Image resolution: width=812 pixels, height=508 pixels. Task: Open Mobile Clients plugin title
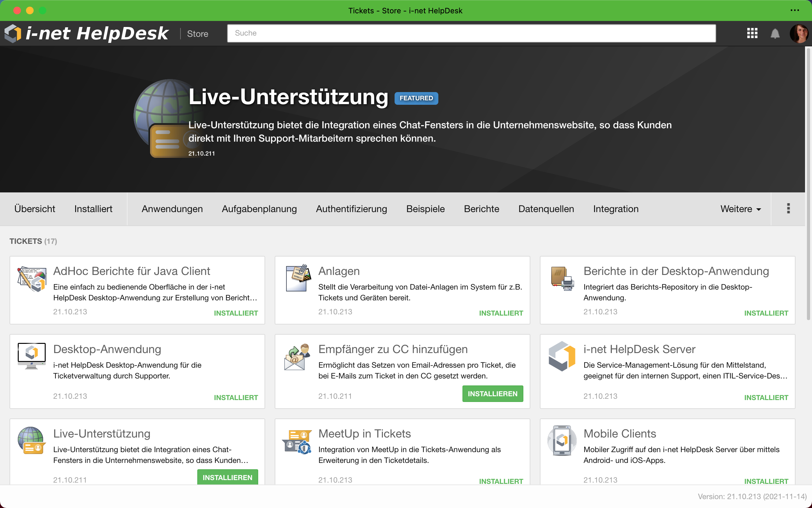tap(620, 433)
